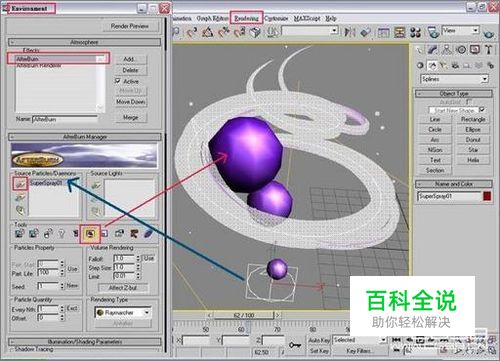Screen dimensions: 500x361
Task: Collapse the Name and Color rollout
Action: coord(454,184)
